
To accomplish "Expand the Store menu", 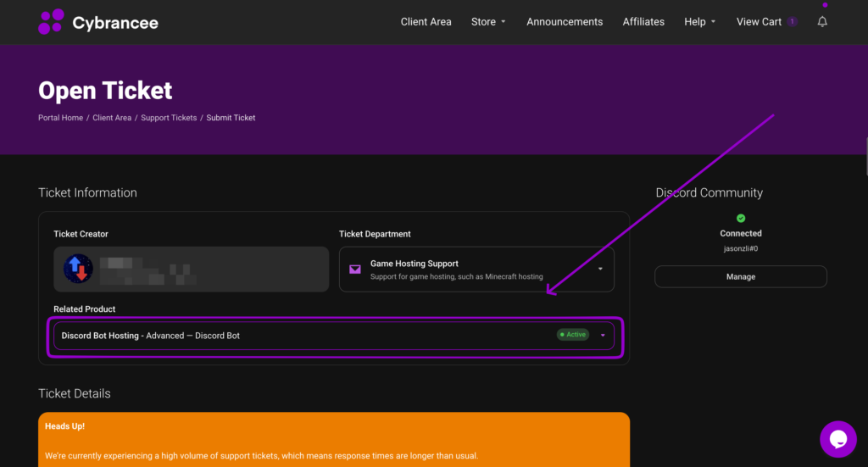I will pos(488,21).
